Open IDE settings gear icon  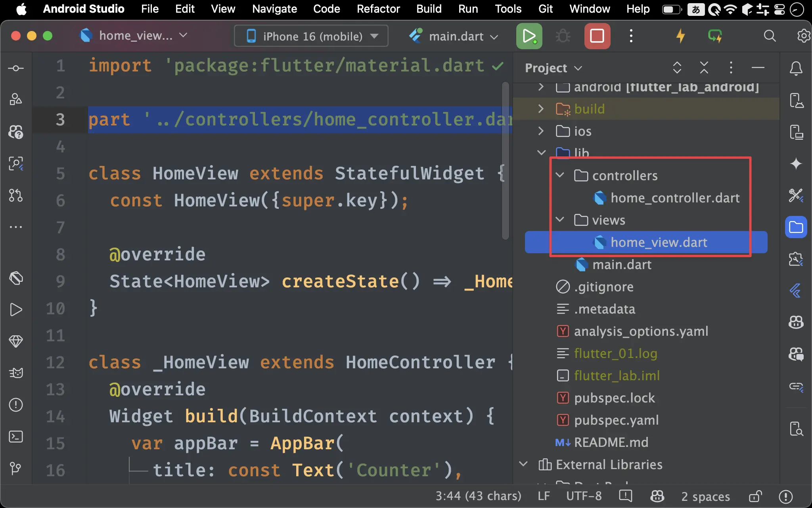pyautogui.click(x=804, y=36)
